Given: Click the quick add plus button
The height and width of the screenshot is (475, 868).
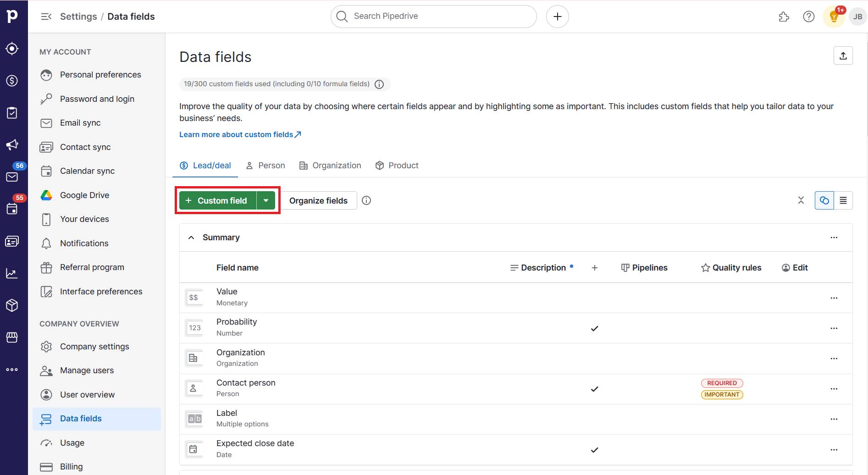Looking at the screenshot, I should click(557, 17).
